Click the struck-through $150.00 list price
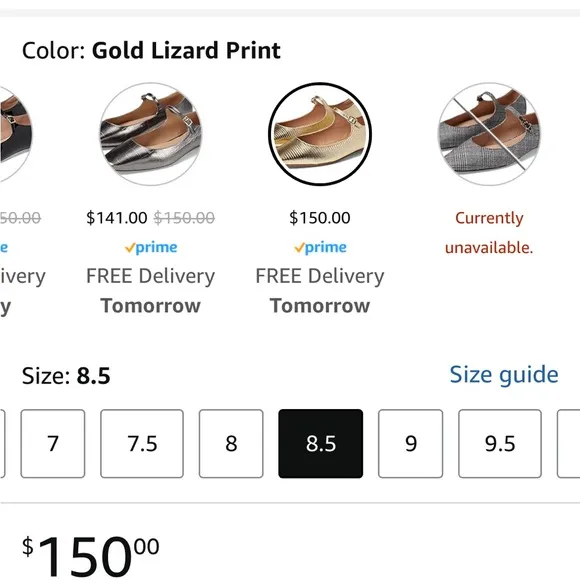Screen dimensions: 580x580 click(184, 218)
